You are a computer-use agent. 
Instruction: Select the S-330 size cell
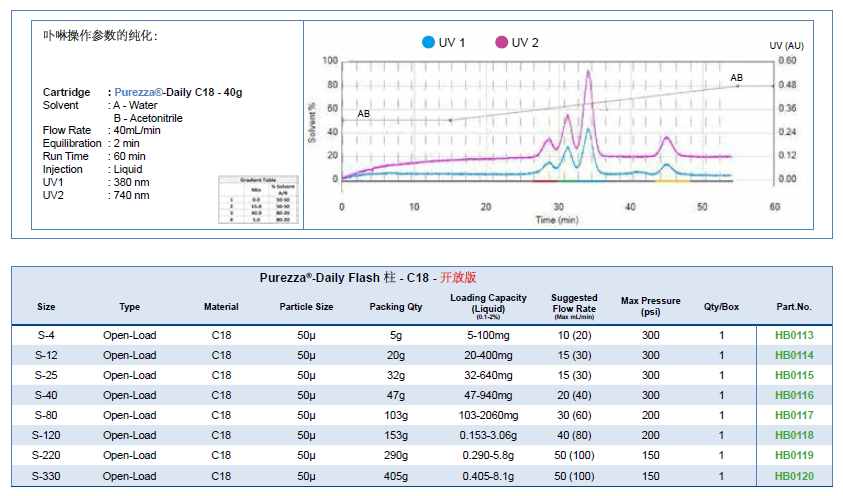(x=46, y=476)
